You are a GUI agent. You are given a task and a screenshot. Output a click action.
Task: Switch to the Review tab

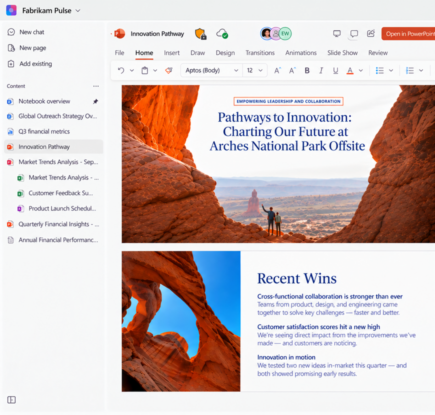(x=378, y=53)
